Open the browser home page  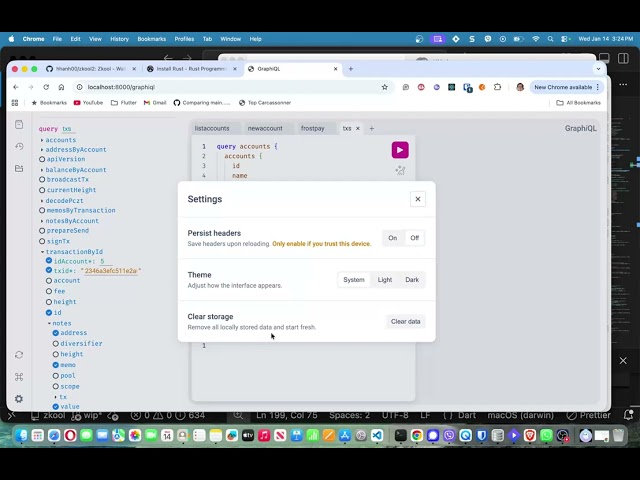pyautogui.click(x=61, y=87)
